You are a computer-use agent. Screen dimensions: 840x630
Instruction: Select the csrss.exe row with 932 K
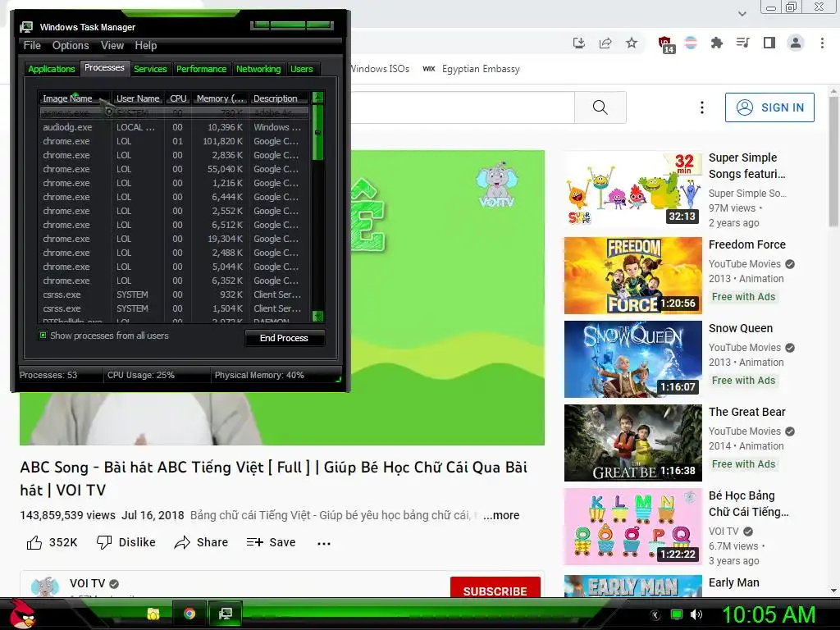pyautogui.click(x=174, y=294)
